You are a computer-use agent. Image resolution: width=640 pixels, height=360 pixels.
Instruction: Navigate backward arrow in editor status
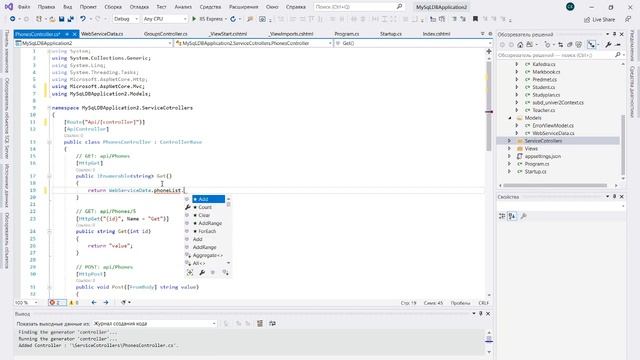[94, 303]
